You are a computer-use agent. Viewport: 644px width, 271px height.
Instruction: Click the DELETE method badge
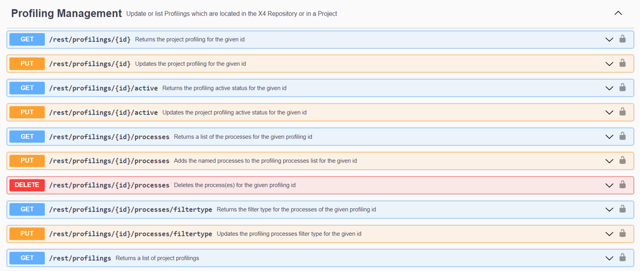27,185
